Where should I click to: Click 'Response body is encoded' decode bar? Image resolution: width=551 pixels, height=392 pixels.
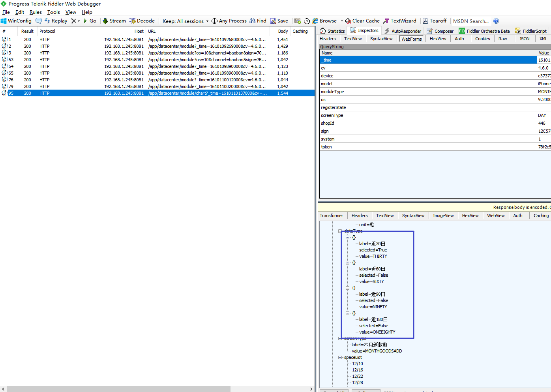tap(434, 207)
